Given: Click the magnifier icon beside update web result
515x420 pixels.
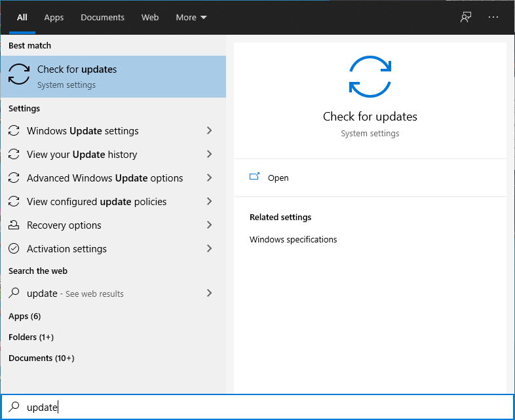Looking at the screenshot, I should coord(14,293).
